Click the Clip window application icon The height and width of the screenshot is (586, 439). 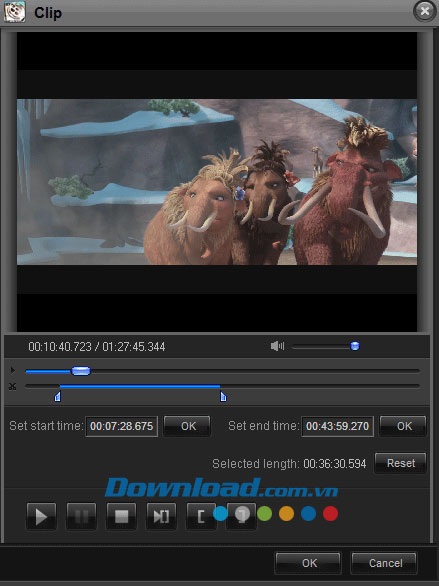click(15, 12)
